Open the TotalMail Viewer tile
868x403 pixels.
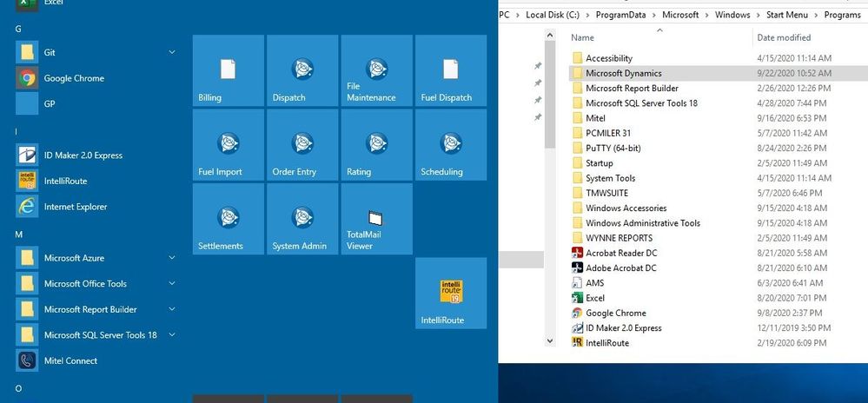[376, 219]
